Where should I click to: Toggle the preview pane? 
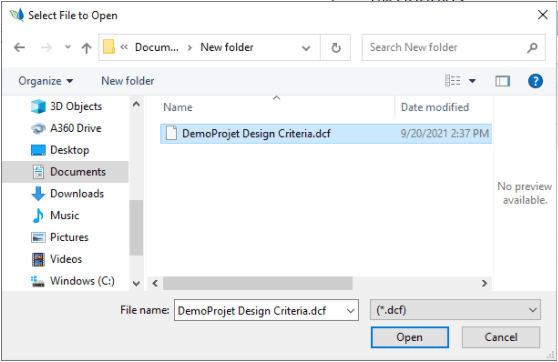502,81
